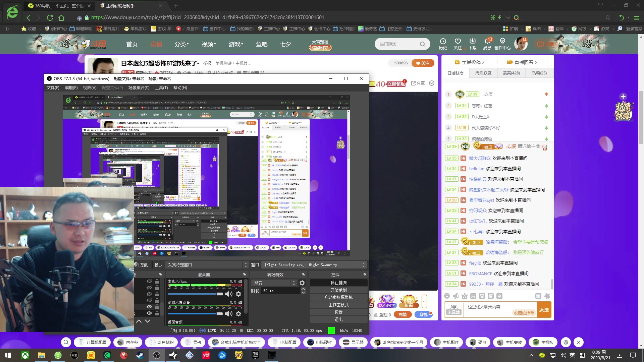Open Douyu 消息 bell notifications
This screenshot has width=644, height=362.
487,41
